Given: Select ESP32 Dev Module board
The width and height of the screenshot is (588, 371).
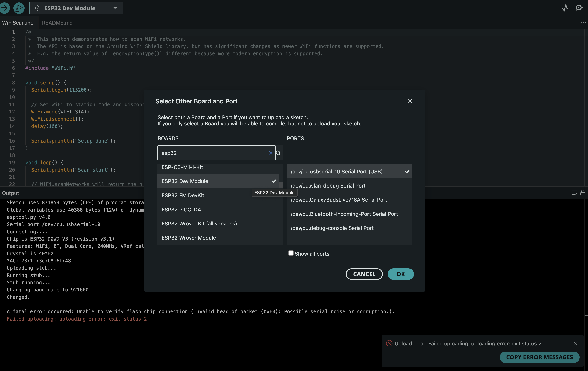Looking at the screenshot, I should pyautogui.click(x=218, y=181).
